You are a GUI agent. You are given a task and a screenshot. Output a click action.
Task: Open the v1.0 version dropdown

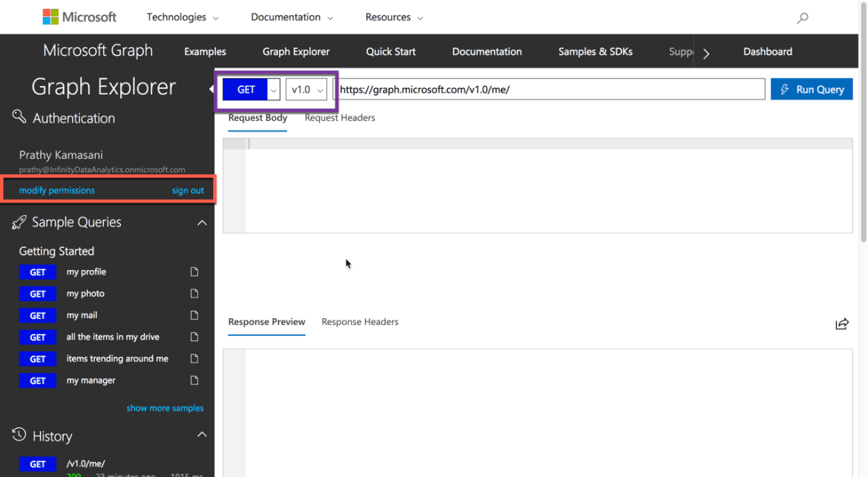point(306,90)
